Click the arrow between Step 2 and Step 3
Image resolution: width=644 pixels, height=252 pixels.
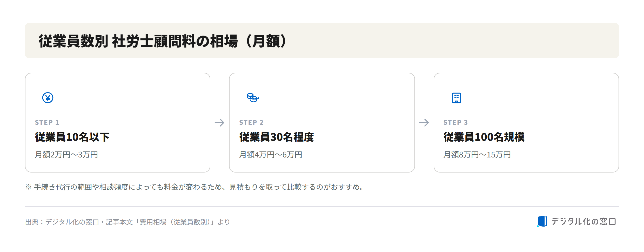(x=424, y=123)
